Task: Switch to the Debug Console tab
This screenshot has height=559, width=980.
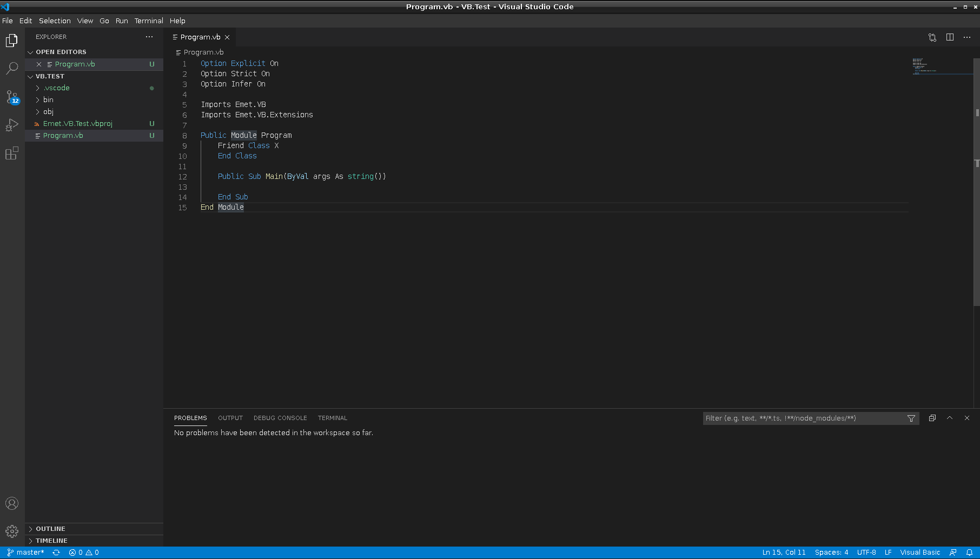Action: [x=280, y=417]
